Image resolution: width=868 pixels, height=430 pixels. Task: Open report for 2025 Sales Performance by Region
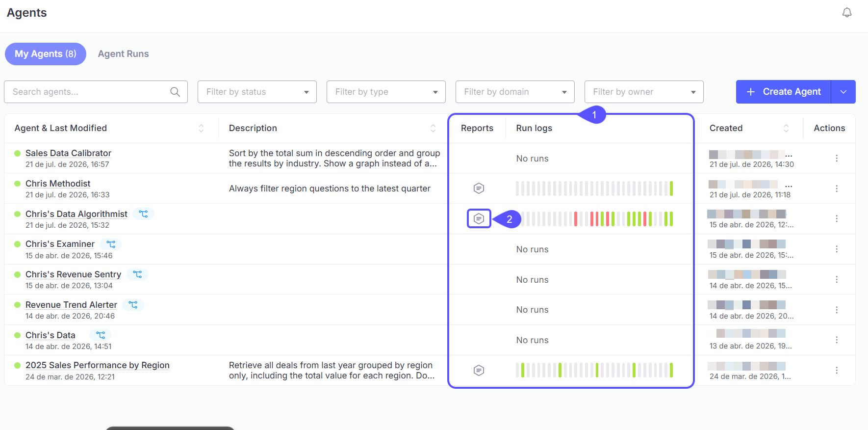point(479,370)
